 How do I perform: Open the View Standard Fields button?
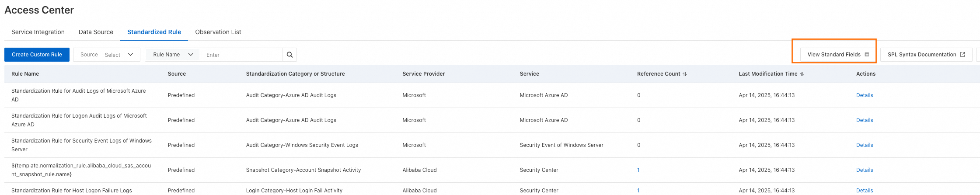pyautogui.click(x=838, y=55)
